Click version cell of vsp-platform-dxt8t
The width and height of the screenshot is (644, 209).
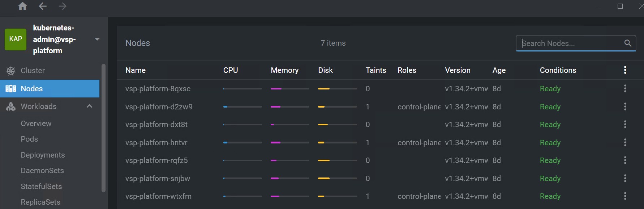[467, 125]
